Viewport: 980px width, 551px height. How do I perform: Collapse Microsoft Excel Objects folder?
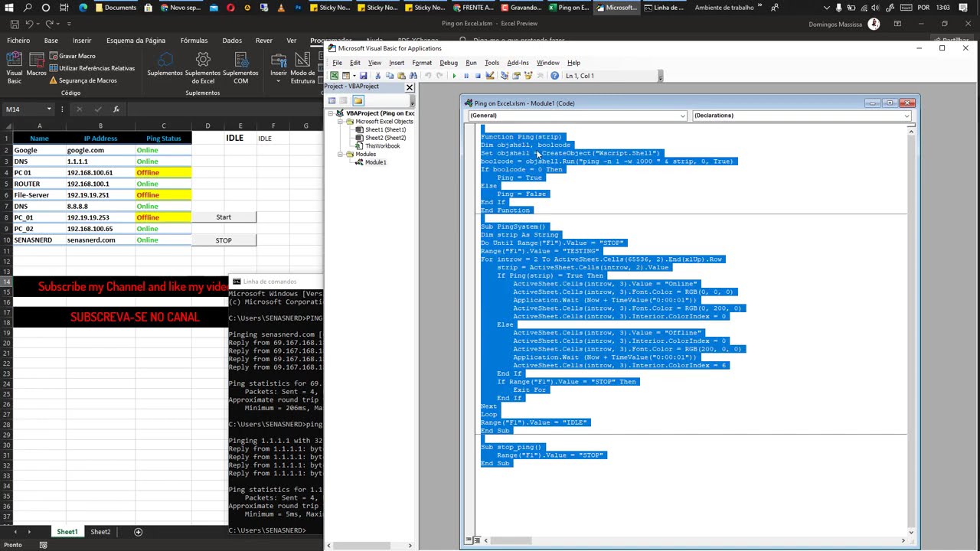point(341,122)
